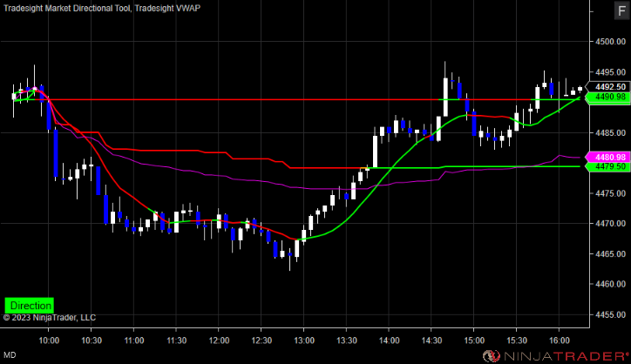The width and height of the screenshot is (631, 364).
Task: Click the F button in the top-right corner
Action: click(x=621, y=10)
